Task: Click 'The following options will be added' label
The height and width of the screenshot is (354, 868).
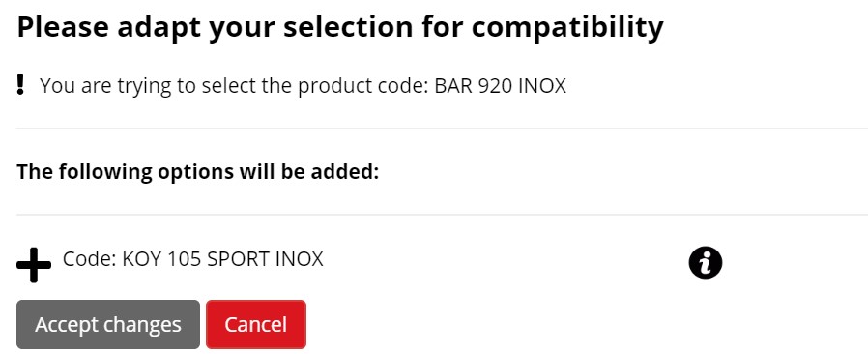Action: click(197, 172)
